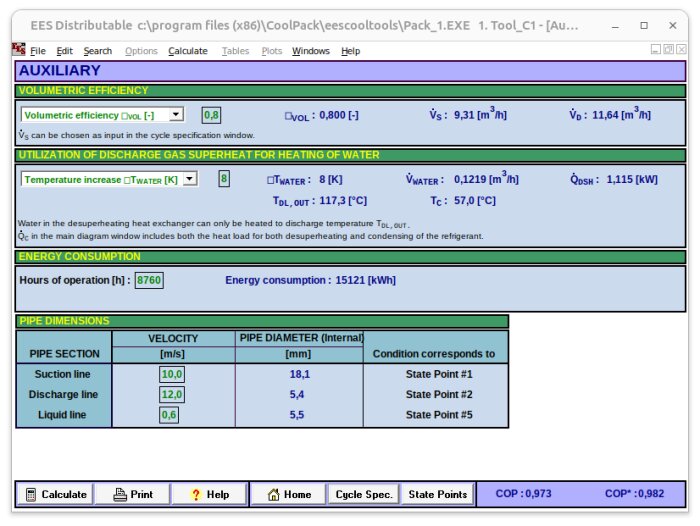Click the Print button
Image resolution: width=700 pixels, height=526 pixels.
[133, 494]
